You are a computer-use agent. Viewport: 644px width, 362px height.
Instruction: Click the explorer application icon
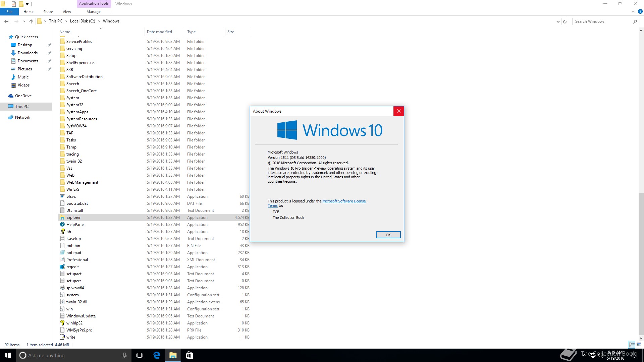point(62,218)
